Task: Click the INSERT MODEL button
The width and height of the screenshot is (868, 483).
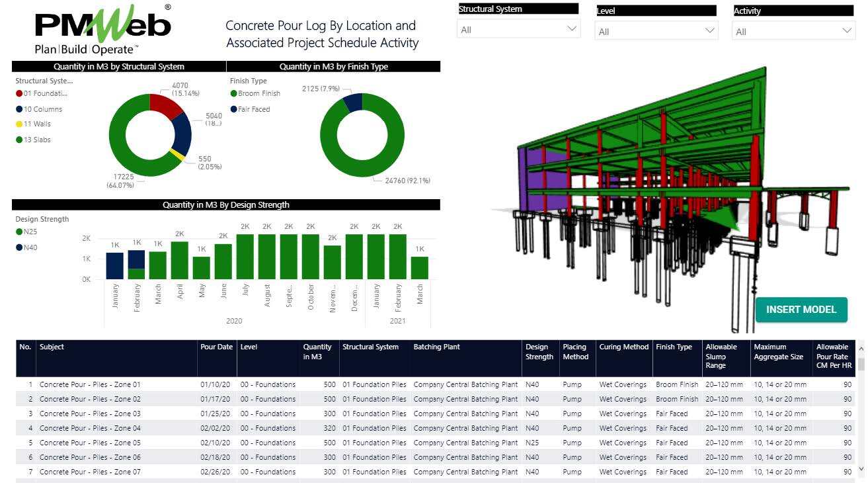Action: (x=801, y=310)
